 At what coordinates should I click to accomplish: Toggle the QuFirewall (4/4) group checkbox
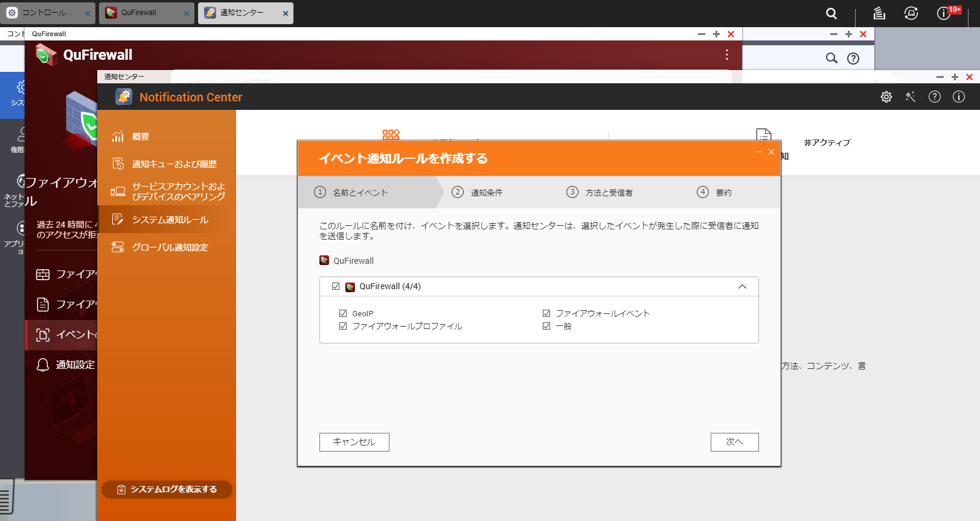click(336, 286)
